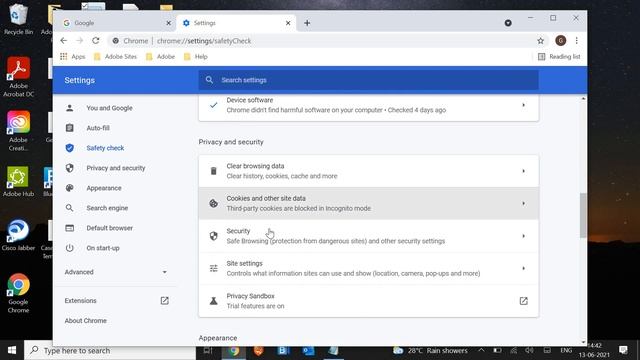Open Adobe Acrobat DC desktop shortcut
This screenshot has height=360, width=640.
[x=18, y=78]
